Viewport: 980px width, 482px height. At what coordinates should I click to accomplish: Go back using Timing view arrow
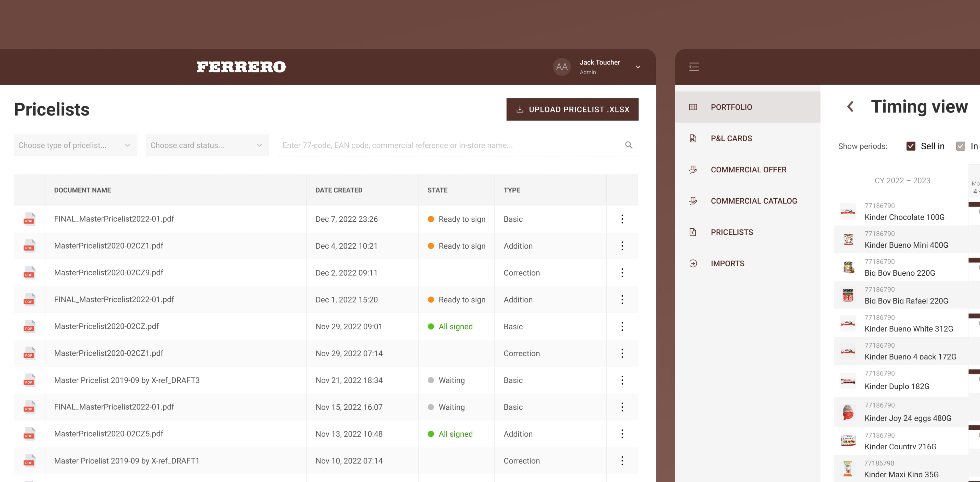pos(850,106)
